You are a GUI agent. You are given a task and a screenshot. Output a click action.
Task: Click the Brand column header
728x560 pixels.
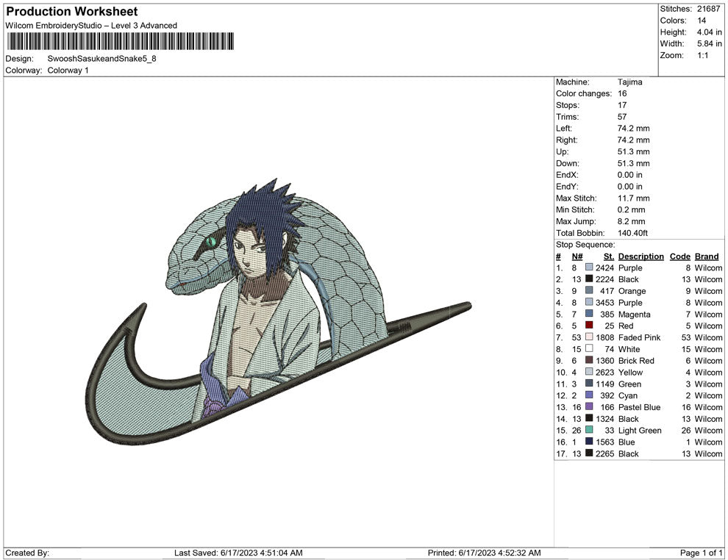pos(707,256)
